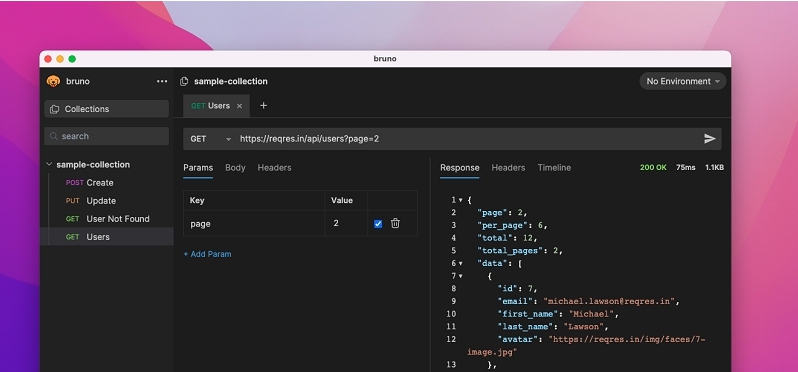Open the three-dots menu beside bruno
The width and height of the screenshot is (798, 372).
pos(162,81)
